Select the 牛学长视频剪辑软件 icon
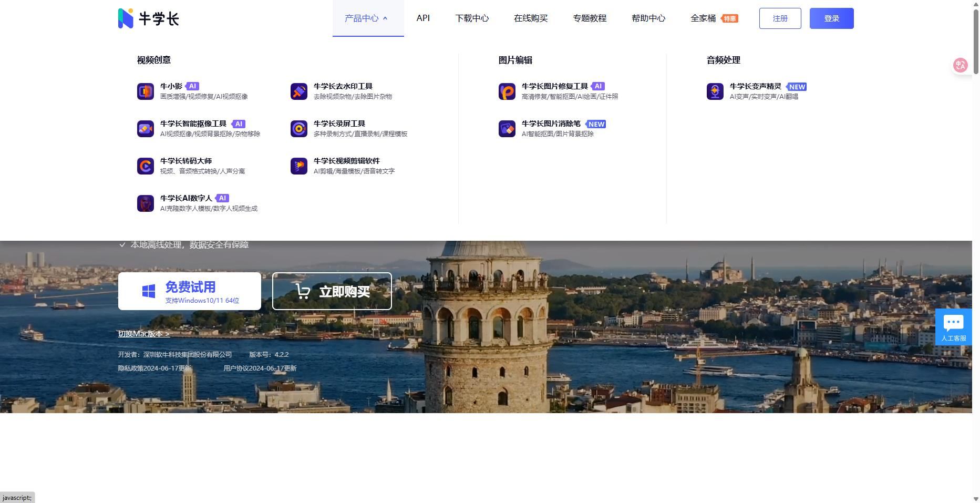Viewport: 980px width, 503px height. point(298,166)
